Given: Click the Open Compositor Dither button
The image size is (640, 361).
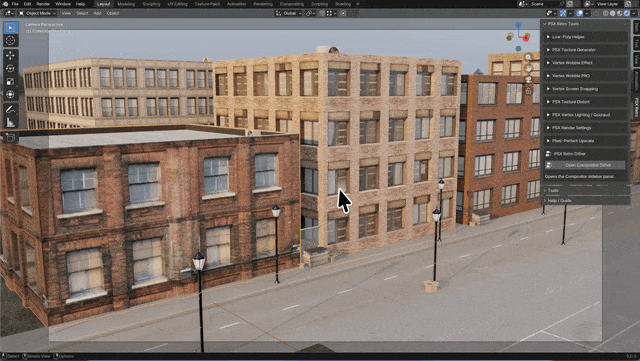Looking at the screenshot, I should tap(585, 165).
